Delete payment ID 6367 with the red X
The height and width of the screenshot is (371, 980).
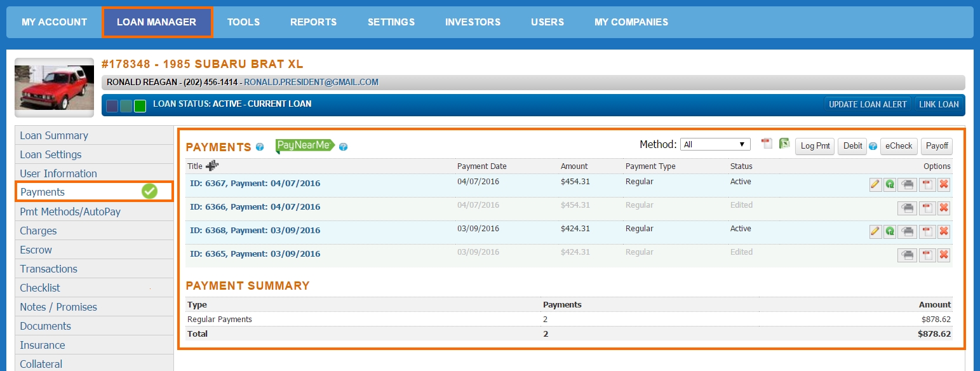[944, 184]
